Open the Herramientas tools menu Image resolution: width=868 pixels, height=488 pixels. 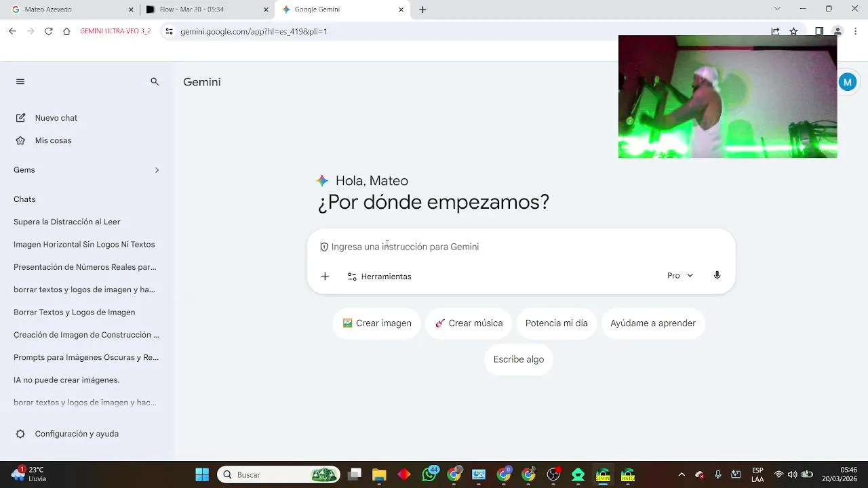point(379,277)
